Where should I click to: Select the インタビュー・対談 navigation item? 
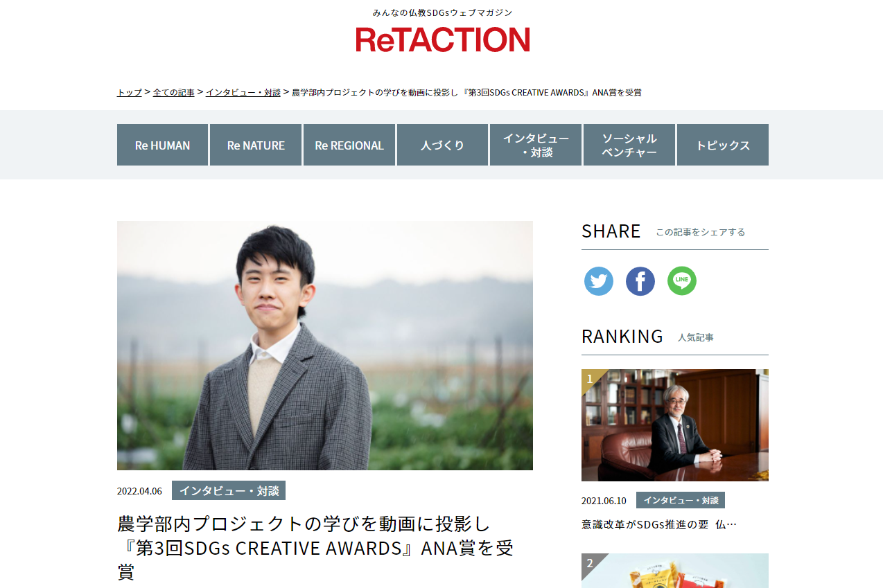536,145
